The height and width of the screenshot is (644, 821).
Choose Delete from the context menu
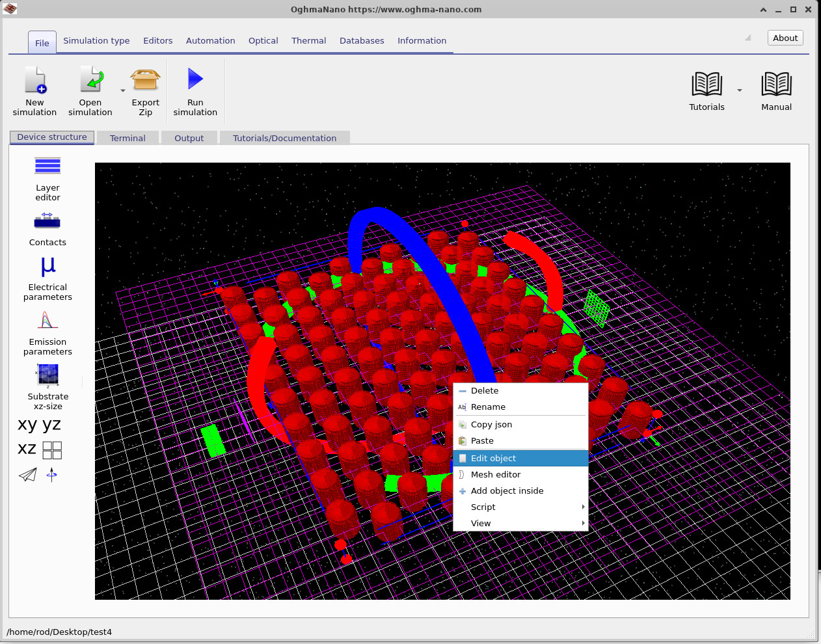pos(520,391)
